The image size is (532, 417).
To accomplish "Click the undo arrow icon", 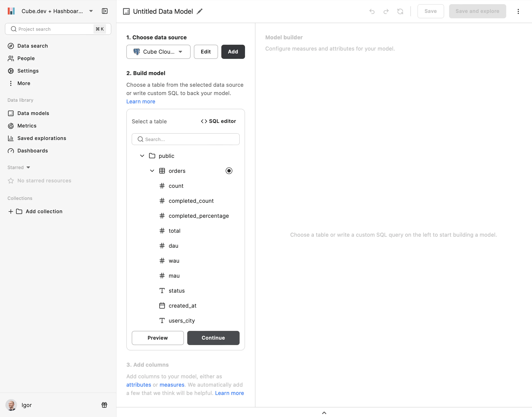I will pos(372,11).
